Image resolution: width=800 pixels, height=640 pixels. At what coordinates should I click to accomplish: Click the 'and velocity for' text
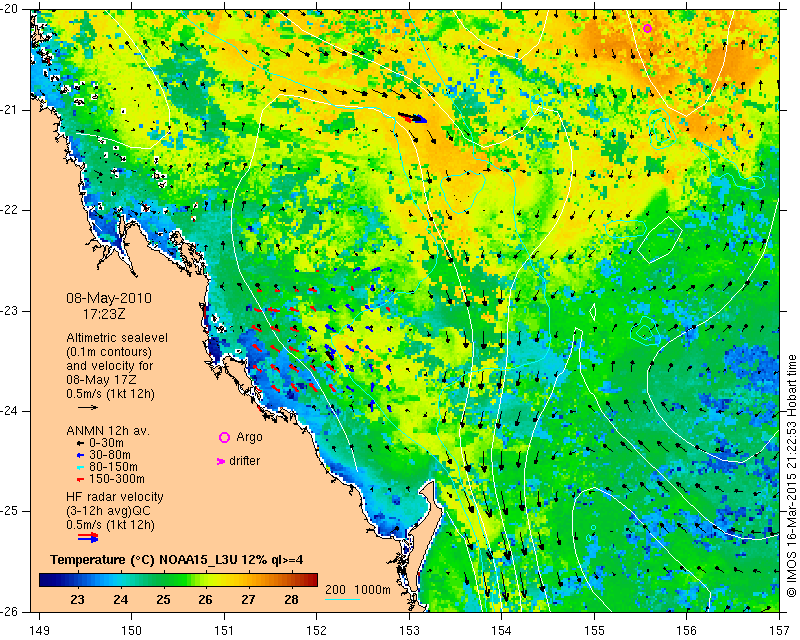(110, 366)
